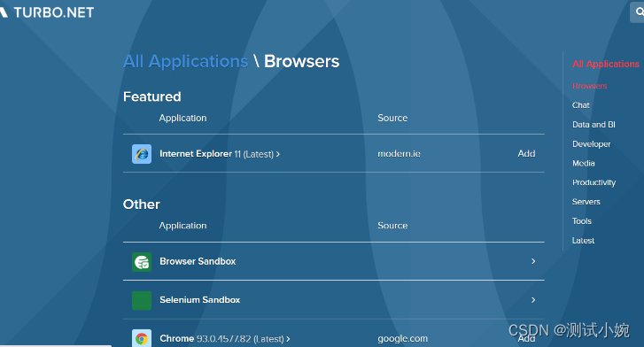The image size is (644, 347).
Task: Expand the Selenium Sandbox row chevron
Action: (x=533, y=300)
